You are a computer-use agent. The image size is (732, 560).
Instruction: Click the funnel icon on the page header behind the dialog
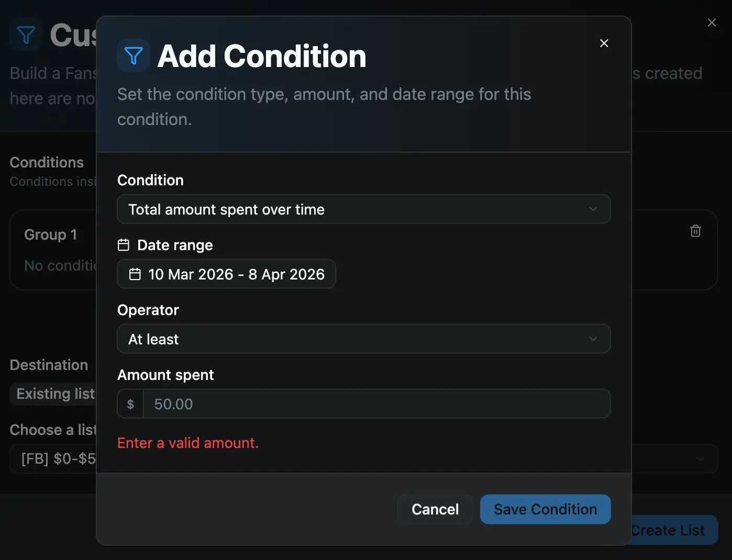click(x=26, y=35)
